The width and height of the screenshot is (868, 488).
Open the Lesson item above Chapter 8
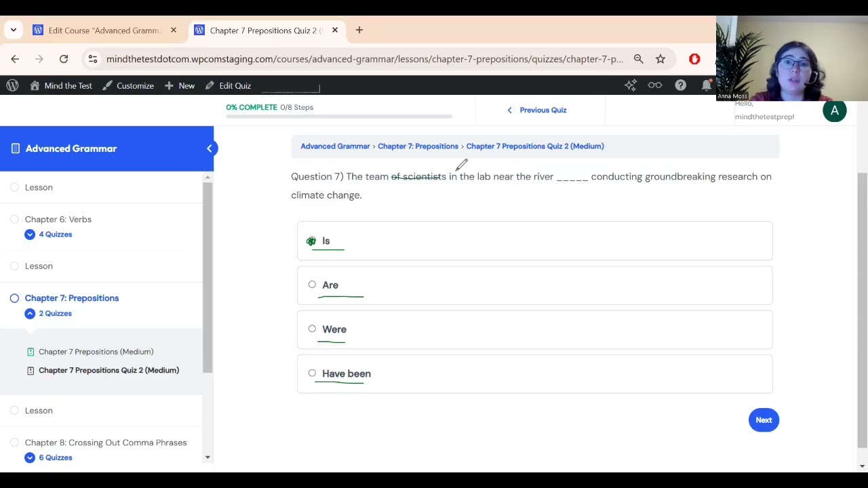click(x=39, y=410)
